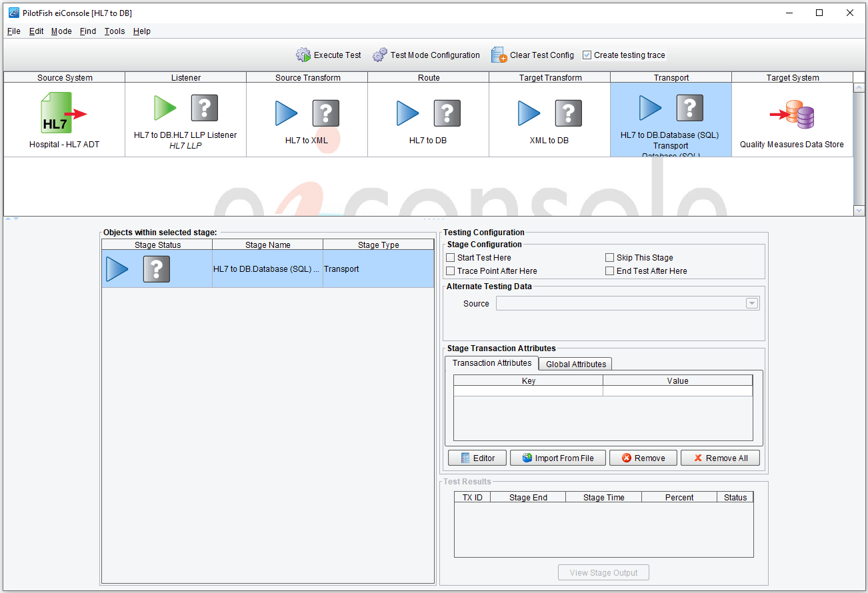Click the Execute Test button label

click(x=337, y=55)
